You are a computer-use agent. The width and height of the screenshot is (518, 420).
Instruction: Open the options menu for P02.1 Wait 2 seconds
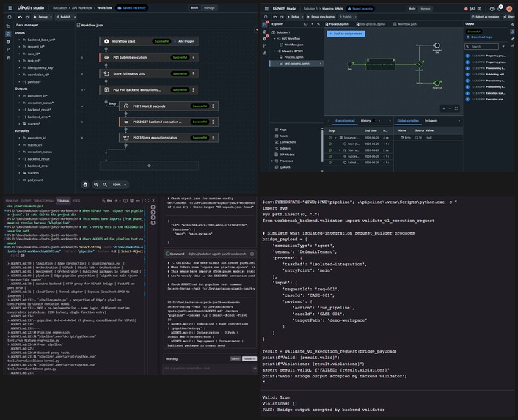click(213, 106)
